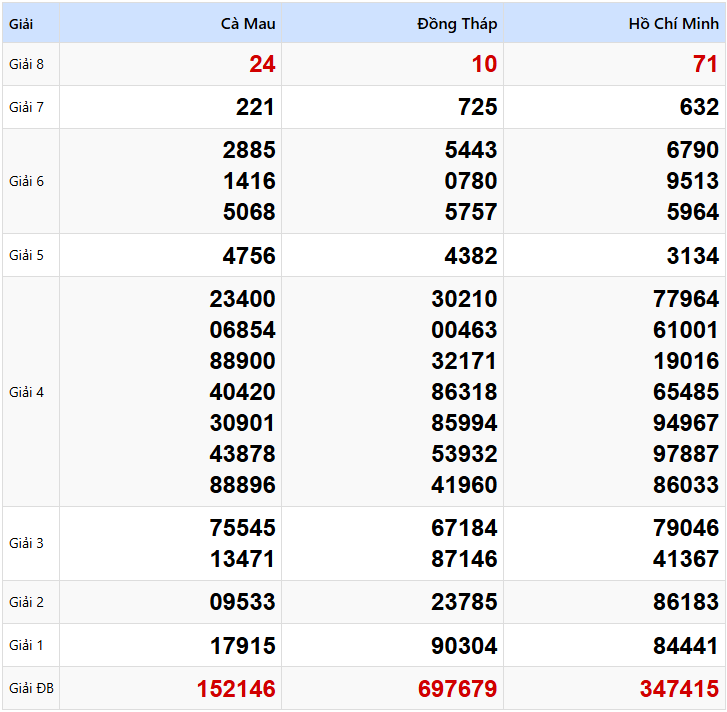Viewport: 727px width, 712px height.
Task: Select Giải 3 number 67184
Action: point(464,528)
